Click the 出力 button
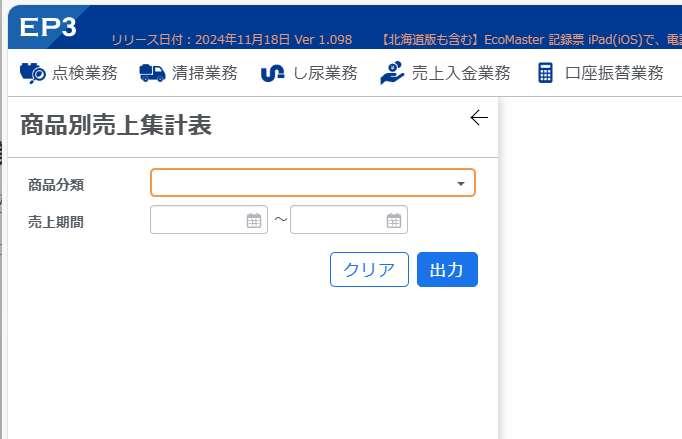The image size is (682, 439). [447, 270]
